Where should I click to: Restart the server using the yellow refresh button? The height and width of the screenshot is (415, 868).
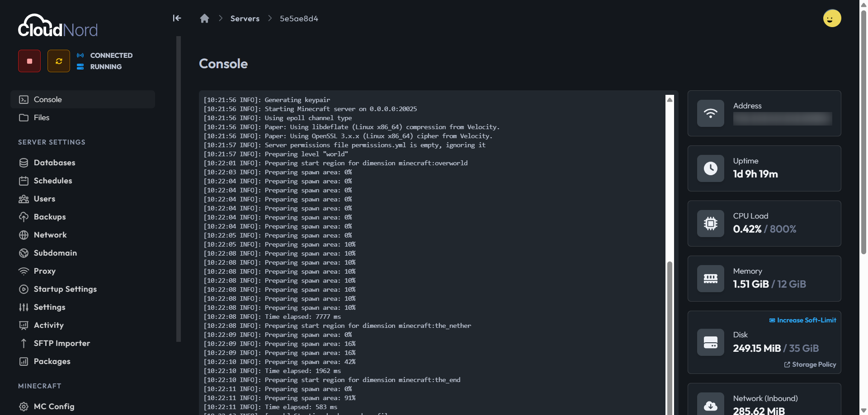click(59, 61)
